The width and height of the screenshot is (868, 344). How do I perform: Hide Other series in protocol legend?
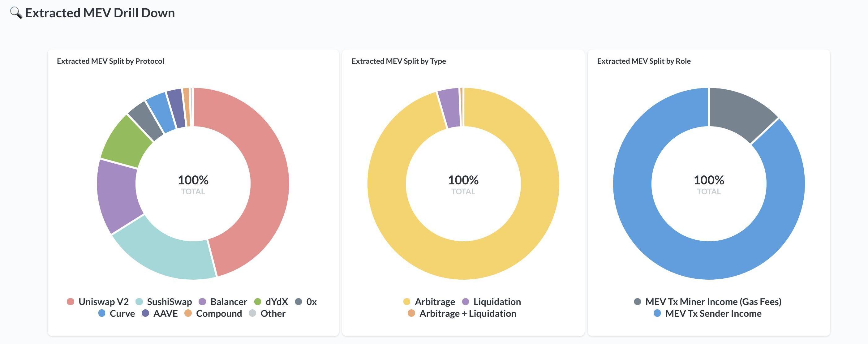[267, 313]
